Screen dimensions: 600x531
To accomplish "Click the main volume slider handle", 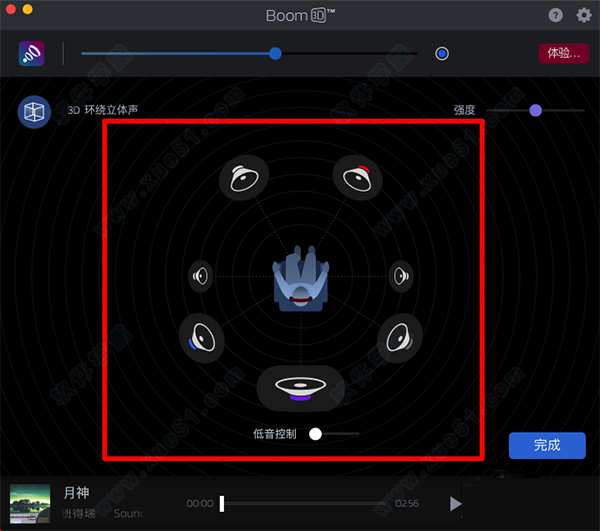I will point(276,53).
